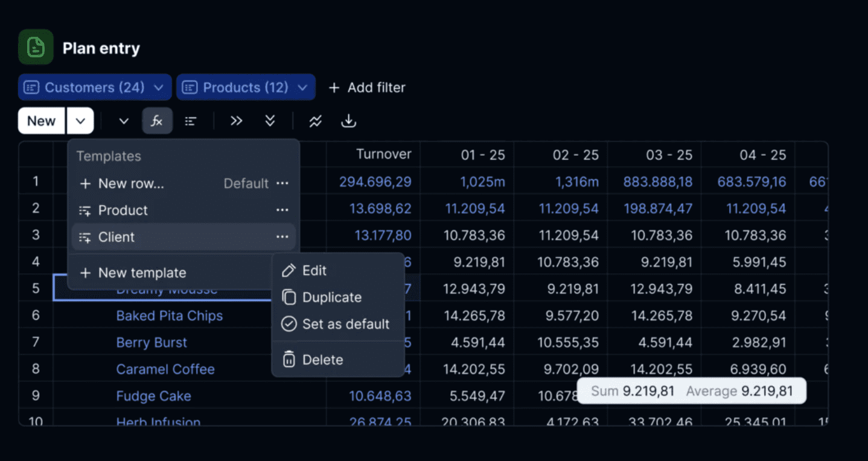Choose Set as default in context menu

click(x=337, y=324)
